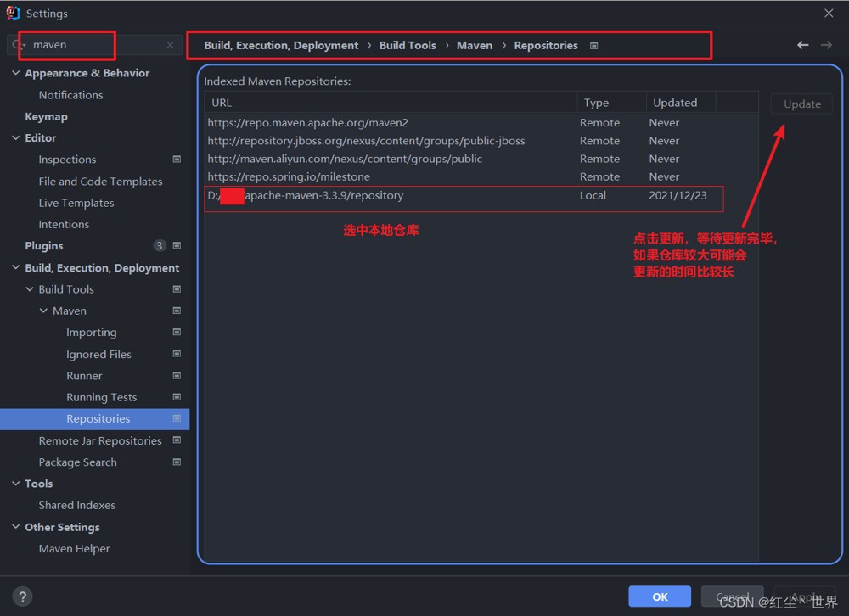Click the IntelliJ logo in the Settings title bar

pyautogui.click(x=13, y=13)
